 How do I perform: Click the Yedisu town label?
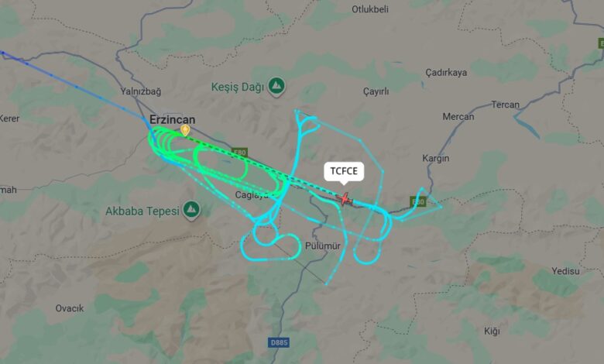click(565, 271)
